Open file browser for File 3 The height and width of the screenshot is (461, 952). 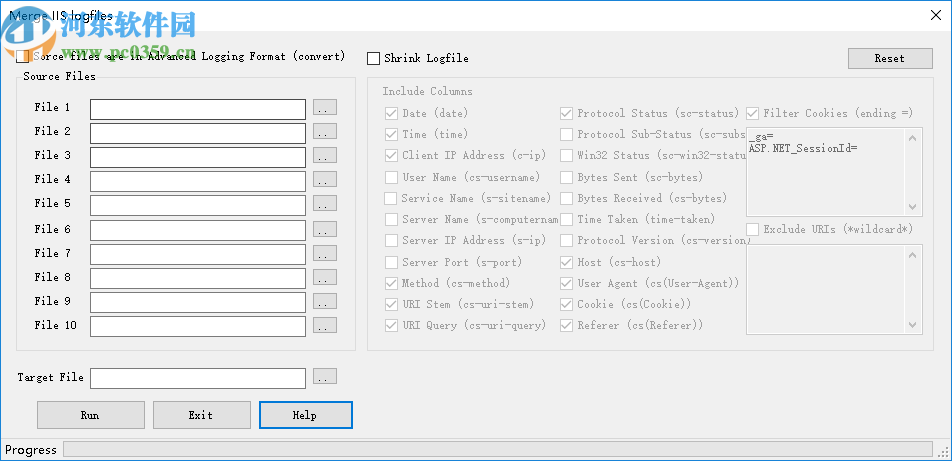coord(325,155)
